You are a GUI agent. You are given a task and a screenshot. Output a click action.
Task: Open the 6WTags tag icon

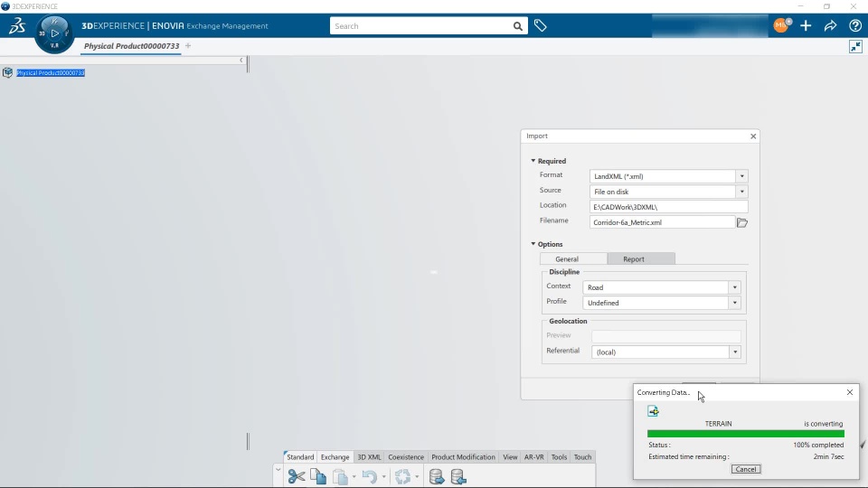[x=541, y=25]
